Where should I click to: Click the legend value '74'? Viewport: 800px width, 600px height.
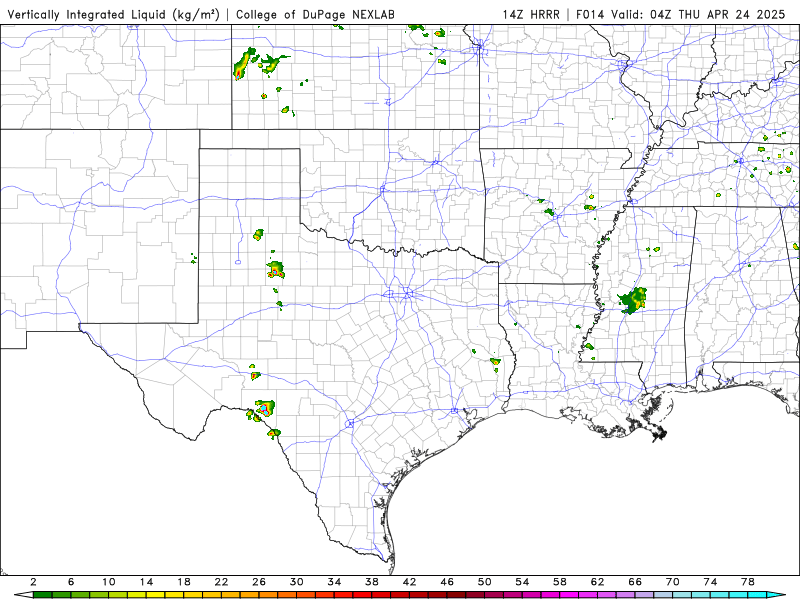coord(710,582)
